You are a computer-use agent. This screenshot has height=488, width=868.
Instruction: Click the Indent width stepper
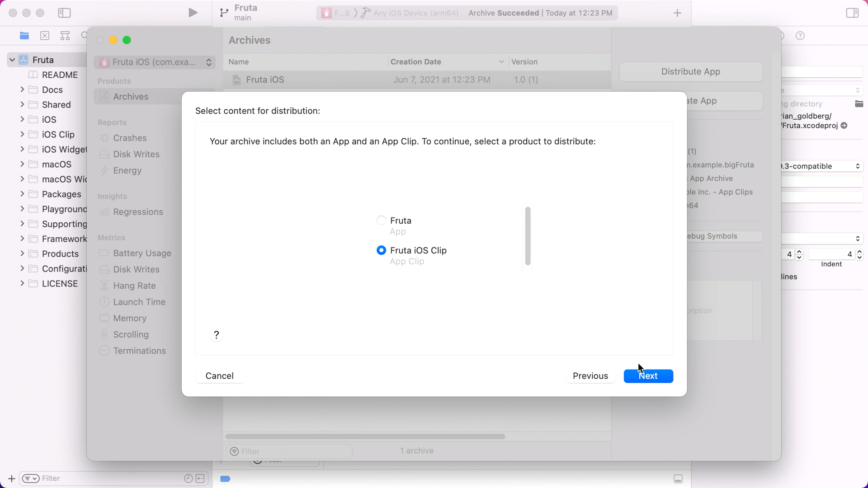(x=859, y=254)
